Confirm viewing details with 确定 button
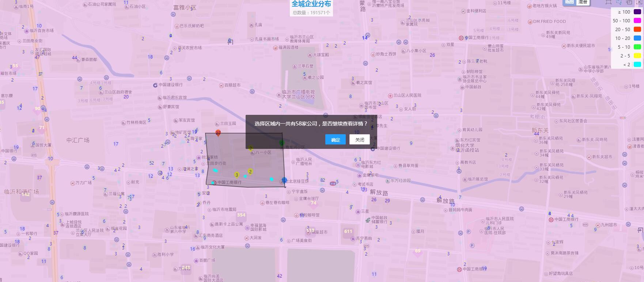Image resolution: width=644 pixels, height=282 pixels. click(335, 139)
